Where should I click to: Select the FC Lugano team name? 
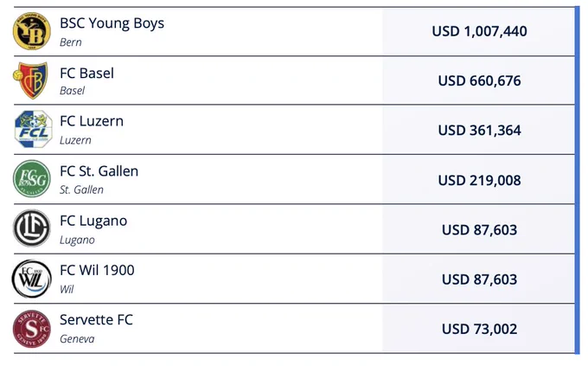click(93, 222)
